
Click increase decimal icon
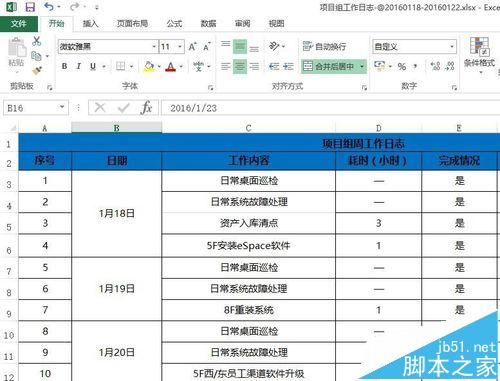click(x=435, y=66)
